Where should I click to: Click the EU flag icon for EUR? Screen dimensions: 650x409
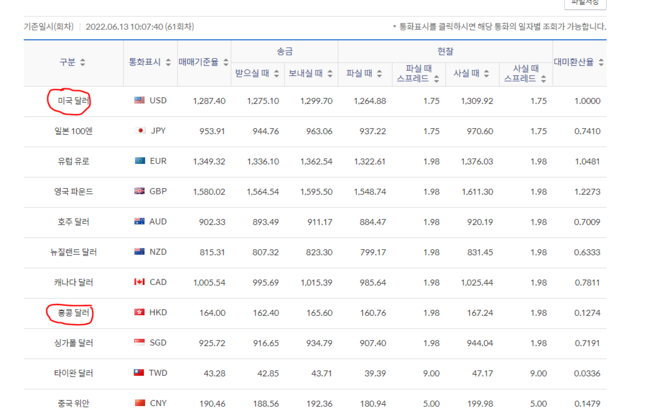140,161
